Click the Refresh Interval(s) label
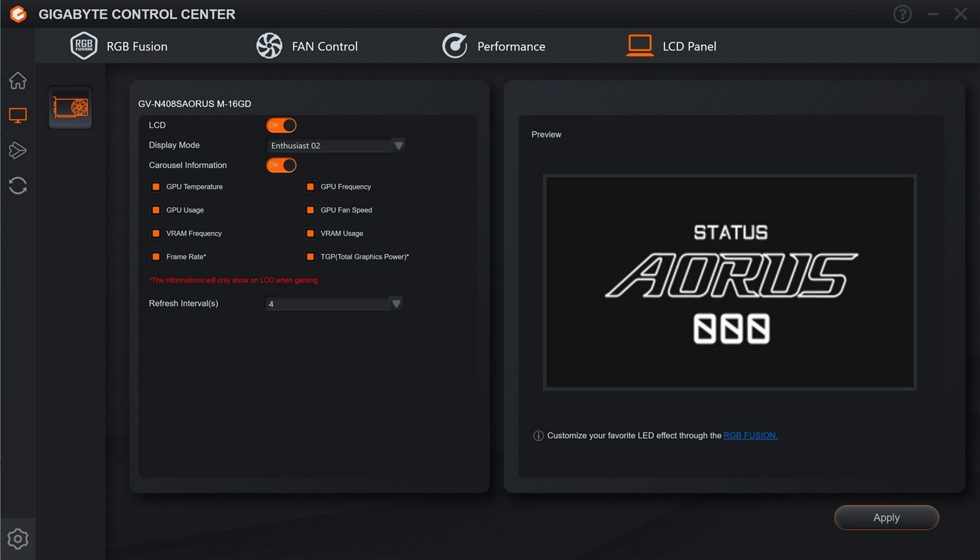Screen dimensions: 980x560 click(x=183, y=303)
